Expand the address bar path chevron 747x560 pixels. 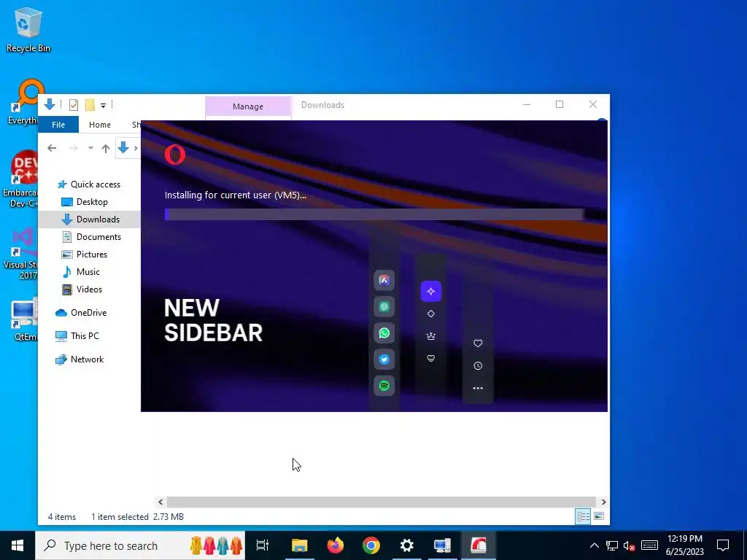click(x=136, y=148)
